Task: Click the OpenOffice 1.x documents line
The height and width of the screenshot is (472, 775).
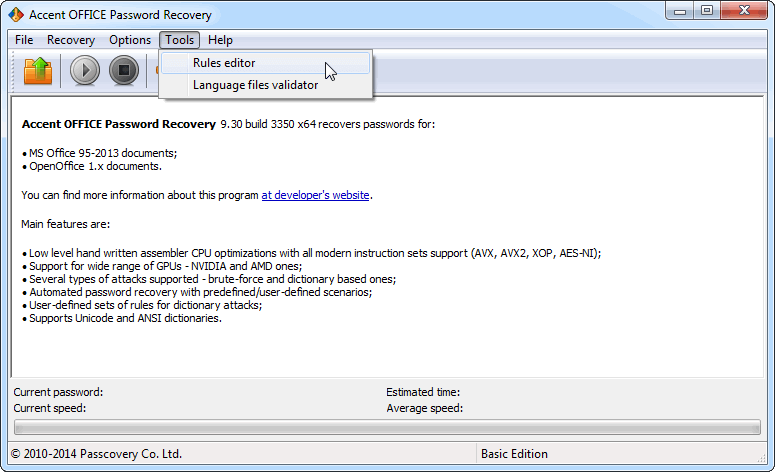Action: pyautogui.click(x=92, y=166)
